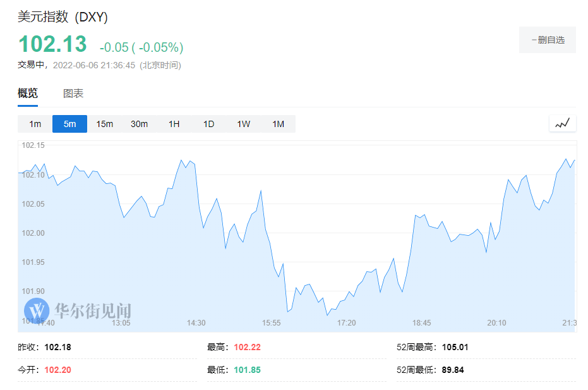Click the day's low value 101.85
588x390 pixels.
click(247, 370)
